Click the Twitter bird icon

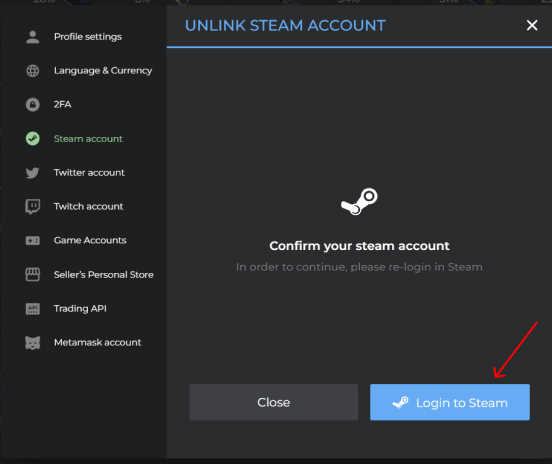[x=33, y=173]
